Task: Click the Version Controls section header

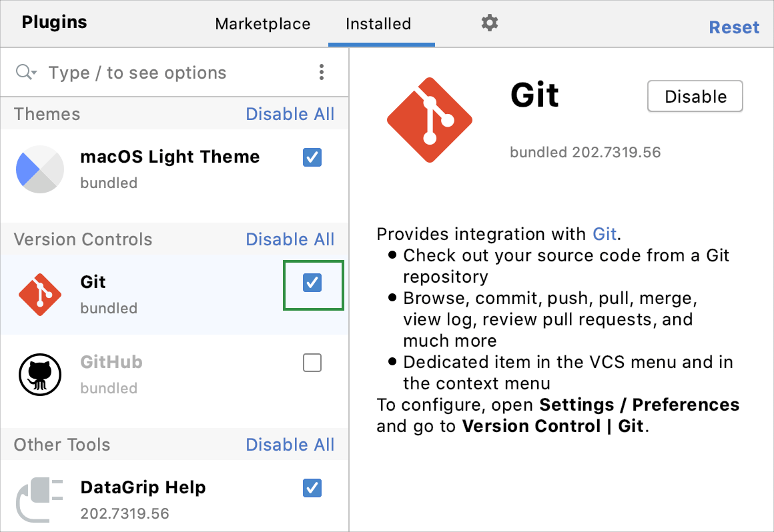Action: tap(83, 239)
